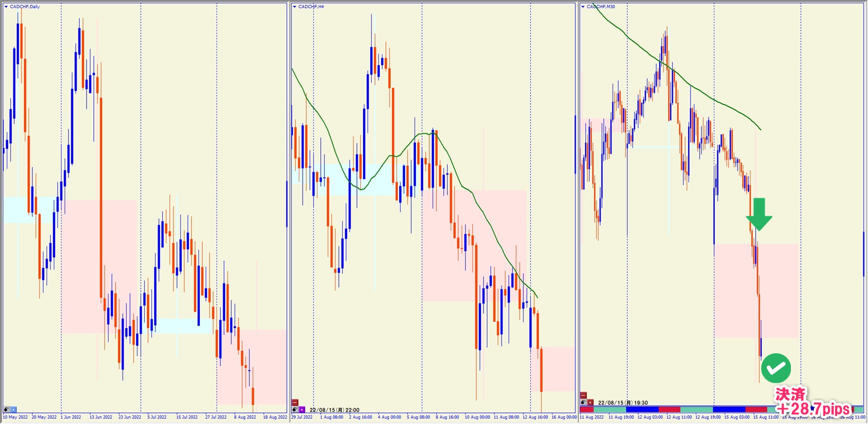Expand the CADCHF,H4 chart dropdown arrow

point(295,7)
